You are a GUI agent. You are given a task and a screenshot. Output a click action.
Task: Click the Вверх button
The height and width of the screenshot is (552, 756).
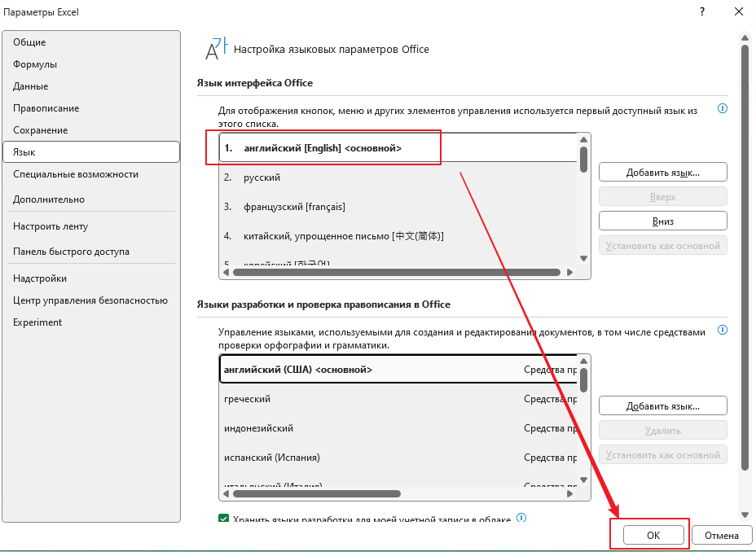(663, 197)
